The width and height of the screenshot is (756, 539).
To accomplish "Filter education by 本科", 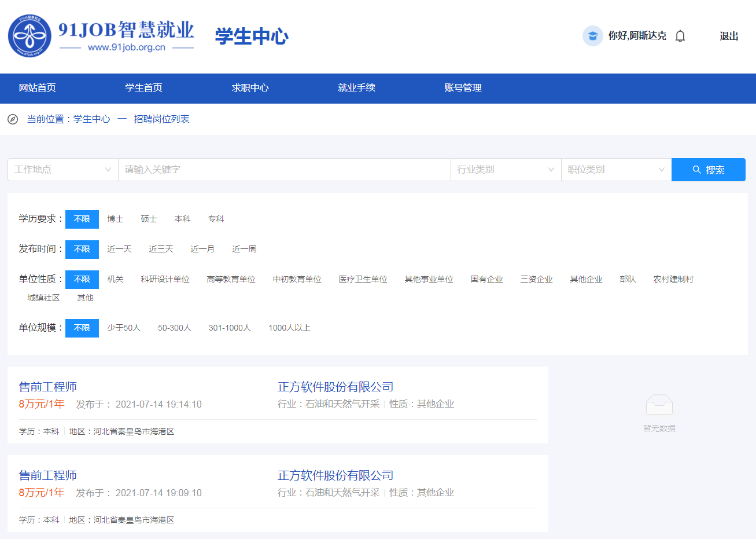I will point(182,219).
